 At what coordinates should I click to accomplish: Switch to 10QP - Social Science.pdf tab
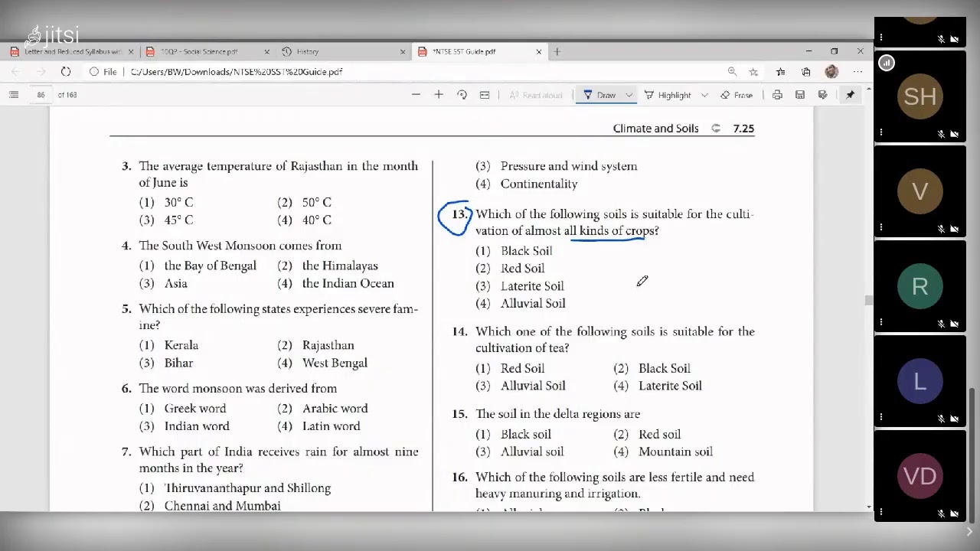tap(207, 52)
